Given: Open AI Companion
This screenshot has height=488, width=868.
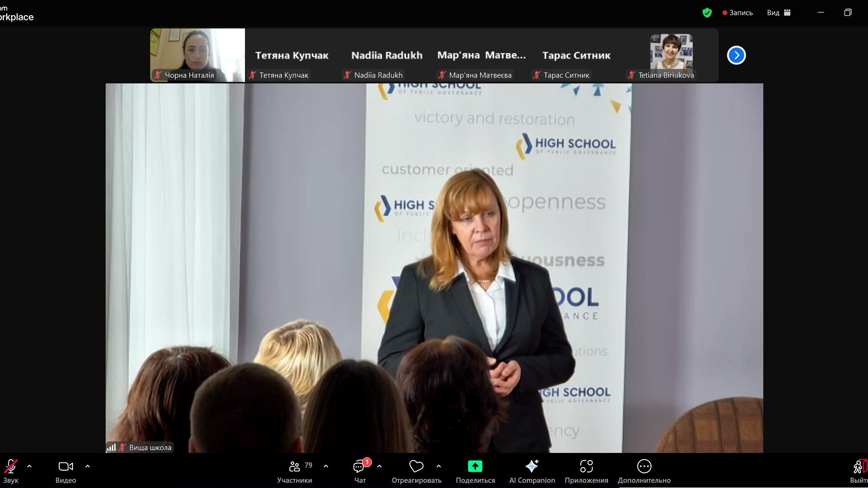Looking at the screenshot, I should pyautogui.click(x=532, y=467).
